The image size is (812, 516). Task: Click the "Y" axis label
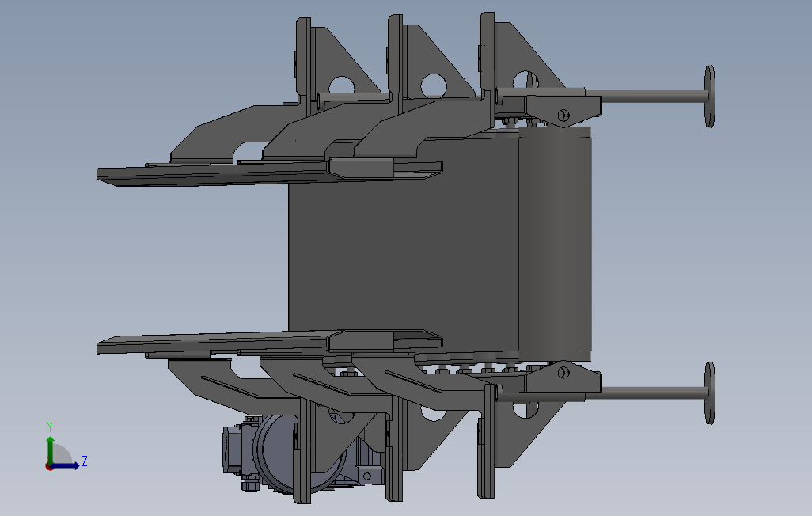point(50,427)
